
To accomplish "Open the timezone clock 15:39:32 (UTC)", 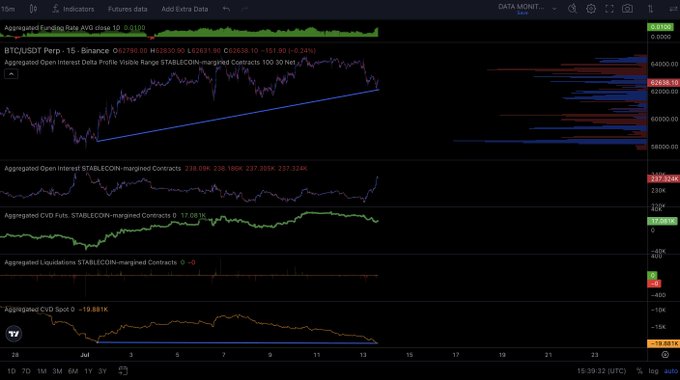I will click(601, 371).
